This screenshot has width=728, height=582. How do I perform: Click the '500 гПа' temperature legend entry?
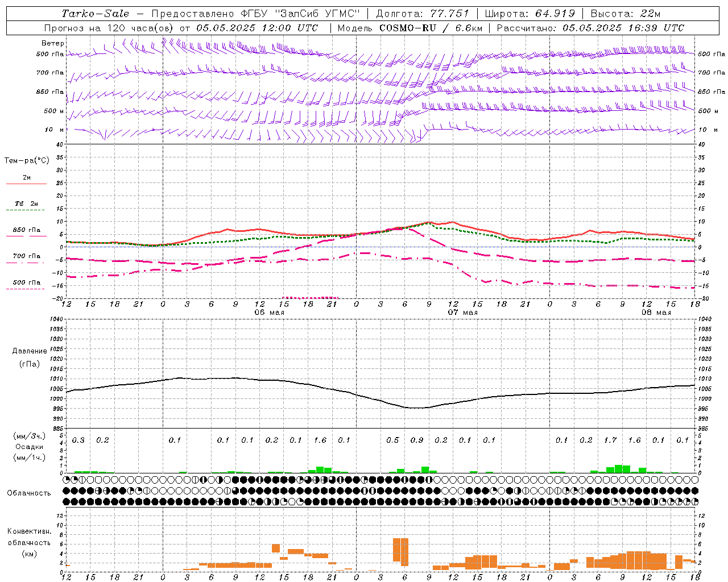pyautogui.click(x=27, y=282)
